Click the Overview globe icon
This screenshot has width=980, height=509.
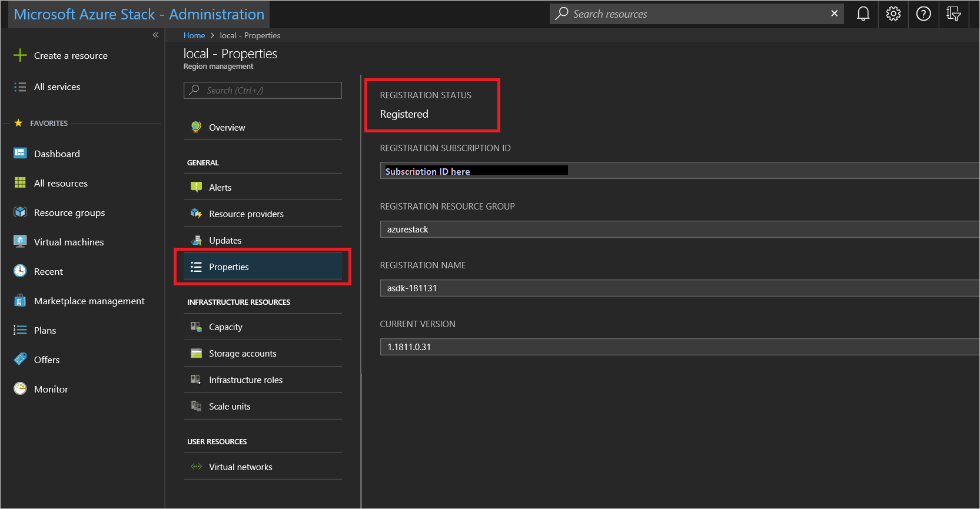click(196, 127)
